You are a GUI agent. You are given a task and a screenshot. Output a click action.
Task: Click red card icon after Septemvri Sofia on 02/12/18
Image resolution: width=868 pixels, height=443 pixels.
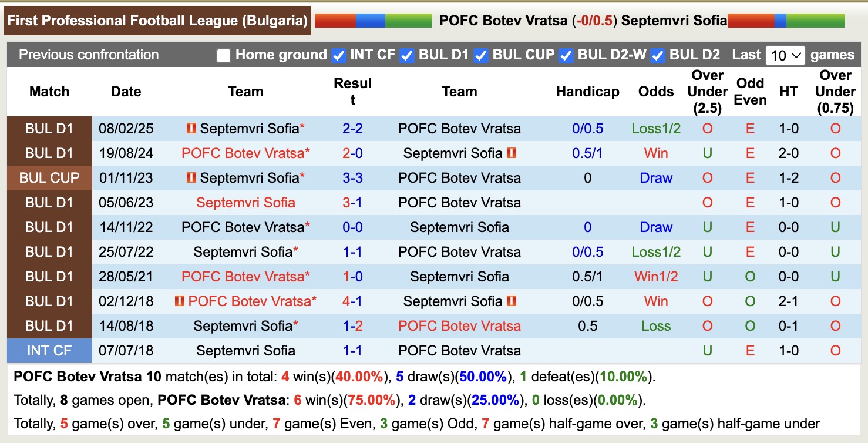511,301
